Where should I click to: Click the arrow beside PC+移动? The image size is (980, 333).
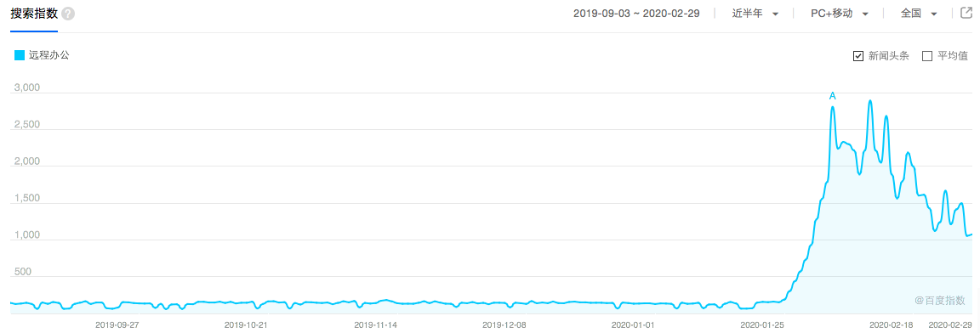pos(865,14)
